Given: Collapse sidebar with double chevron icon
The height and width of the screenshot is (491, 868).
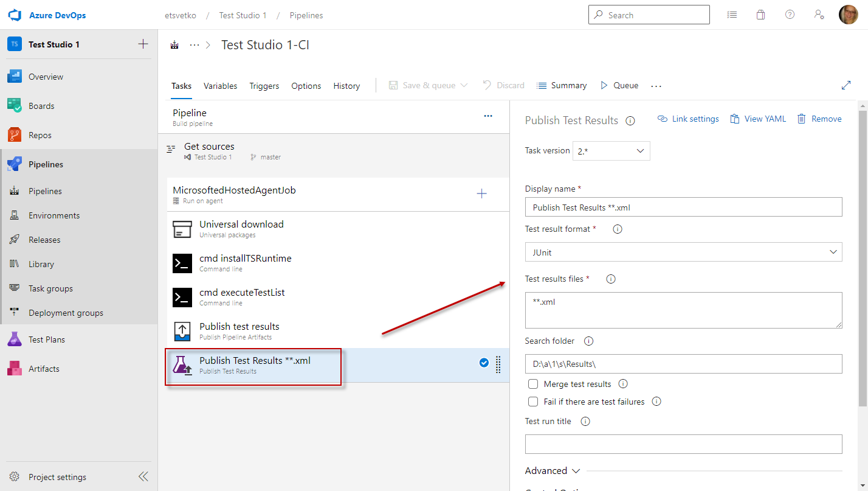Looking at the screenshot, I should point(143,476).
